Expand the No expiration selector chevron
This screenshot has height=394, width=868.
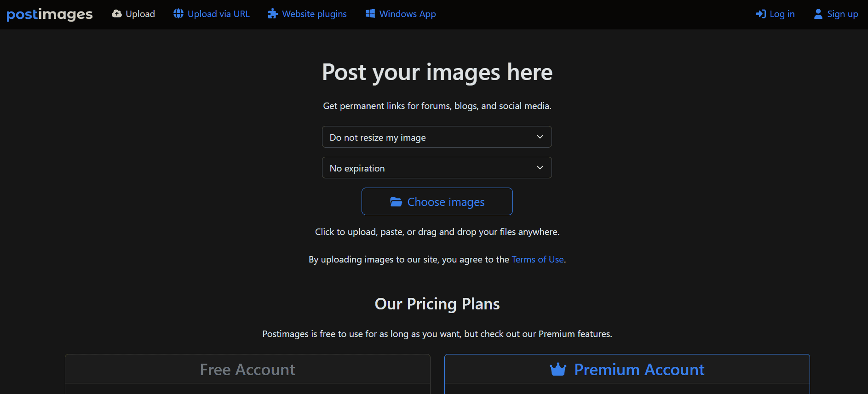[540, 167]
